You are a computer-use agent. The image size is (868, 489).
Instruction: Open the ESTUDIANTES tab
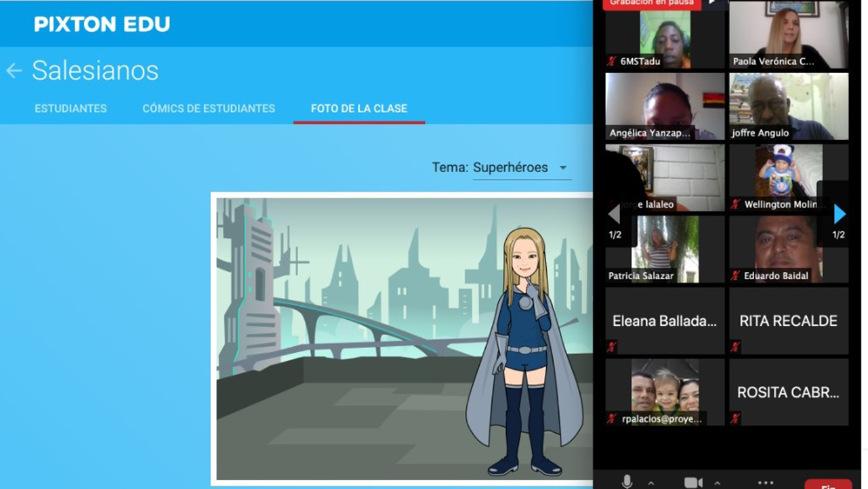pyautogui.click(x=70, y=108)
